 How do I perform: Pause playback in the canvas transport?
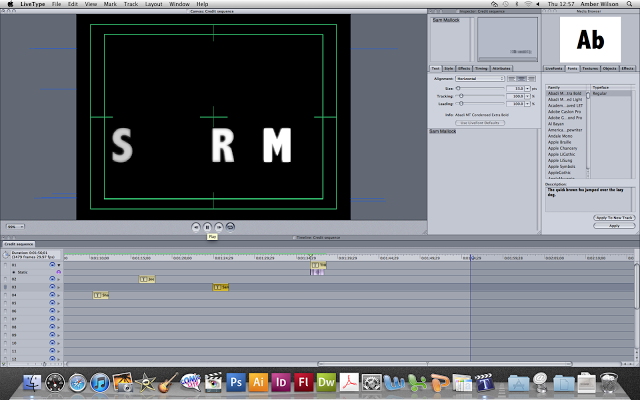[x=207, y=227]
